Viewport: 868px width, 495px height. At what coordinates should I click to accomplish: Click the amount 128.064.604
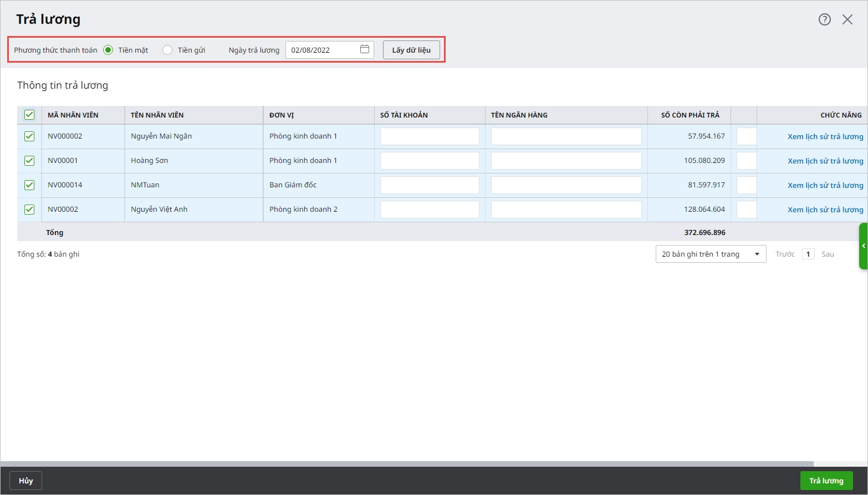pyautogui.click(x=704, y=210)
